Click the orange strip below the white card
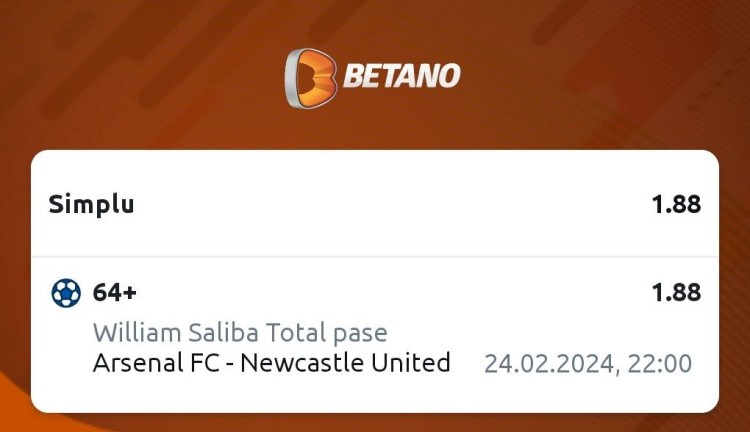This screenshot has height=432, width=750. click(375, 423)
